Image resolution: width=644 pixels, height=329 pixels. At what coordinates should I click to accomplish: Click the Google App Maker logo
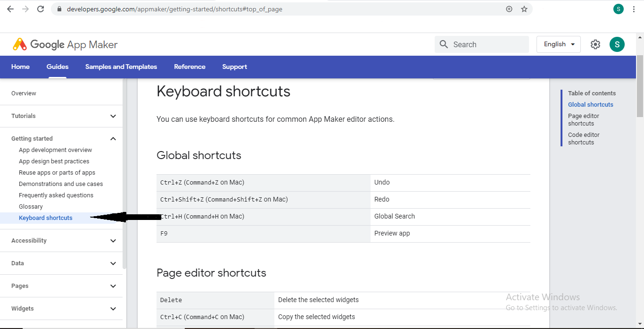click(x=65, y=44)
